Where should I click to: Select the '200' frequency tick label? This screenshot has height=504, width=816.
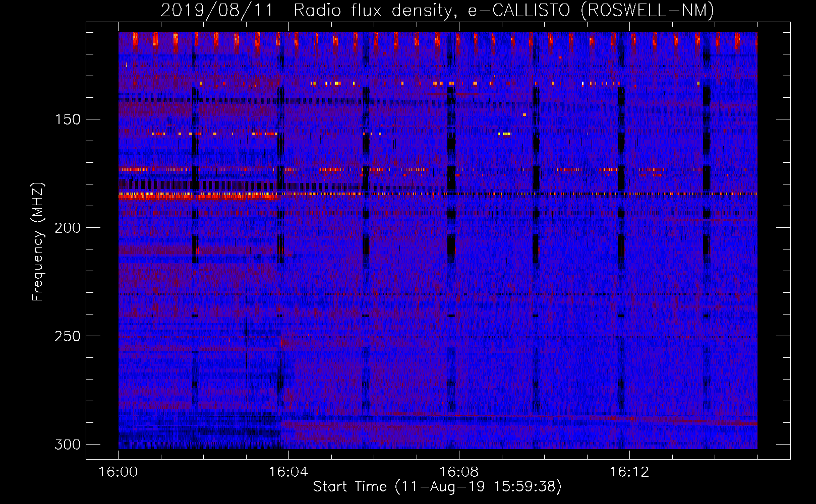[x=68, y=228]
